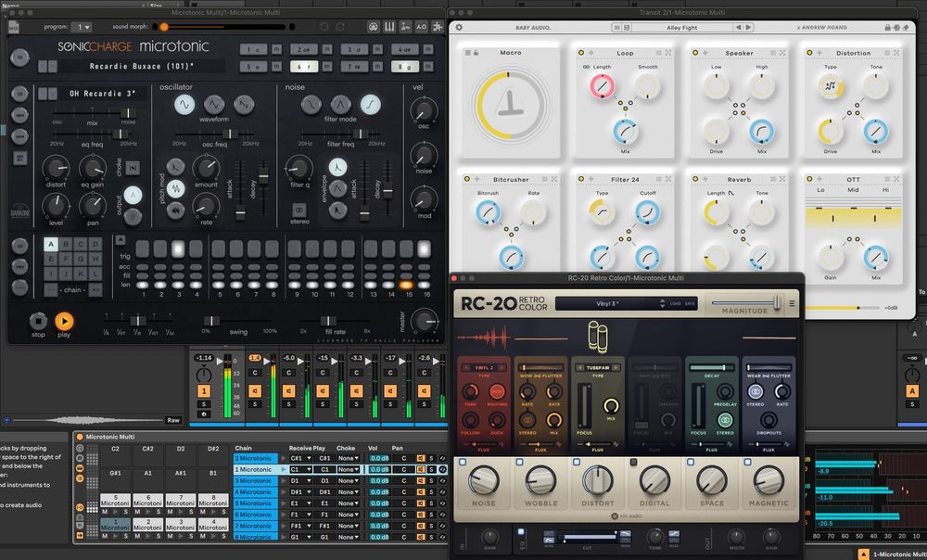Click SAVE in the RC-20 header
Screen dimensions: 927x560
(690, 303)
